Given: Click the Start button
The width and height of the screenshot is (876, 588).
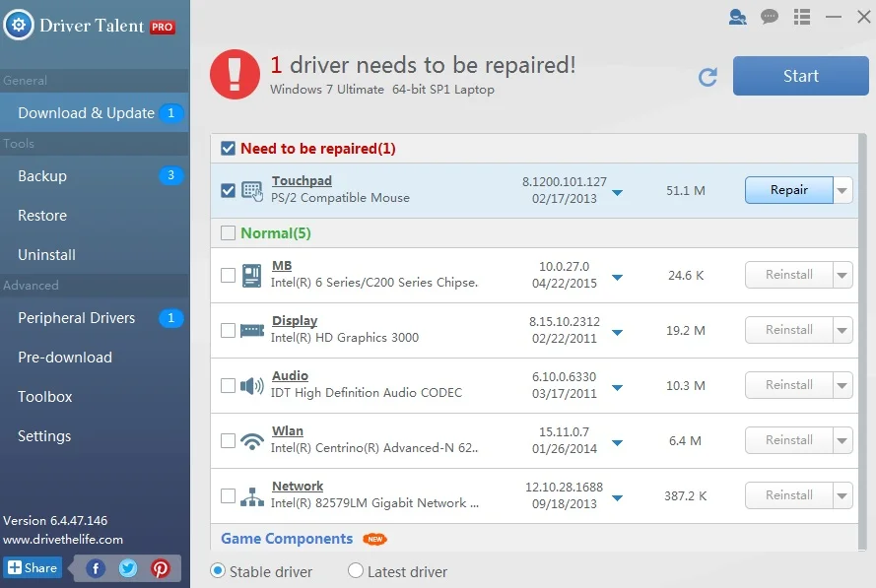Looking at the screenshot, I should 800,76.
